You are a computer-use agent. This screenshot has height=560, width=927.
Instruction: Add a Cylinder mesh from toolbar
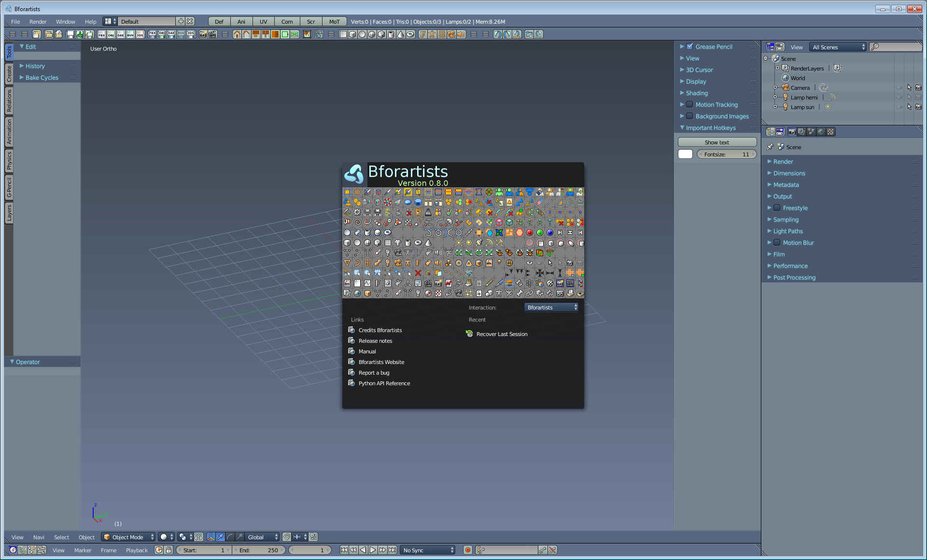(391, 34)
